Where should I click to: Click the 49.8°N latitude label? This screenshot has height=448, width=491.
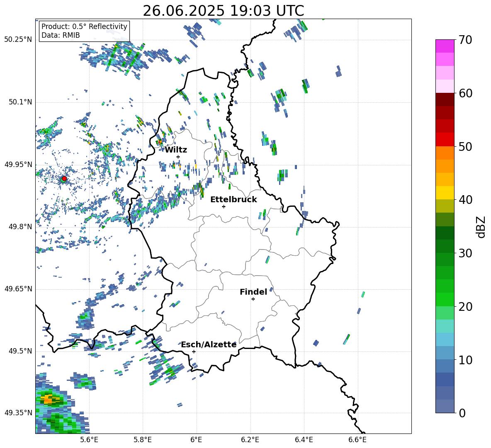(20, 227)
